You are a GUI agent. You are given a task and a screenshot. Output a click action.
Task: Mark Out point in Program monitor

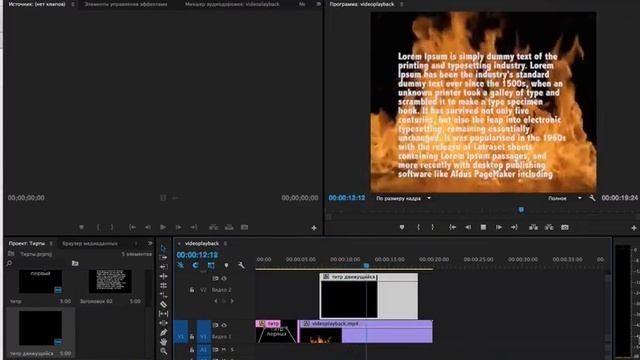tap(433, 227)
